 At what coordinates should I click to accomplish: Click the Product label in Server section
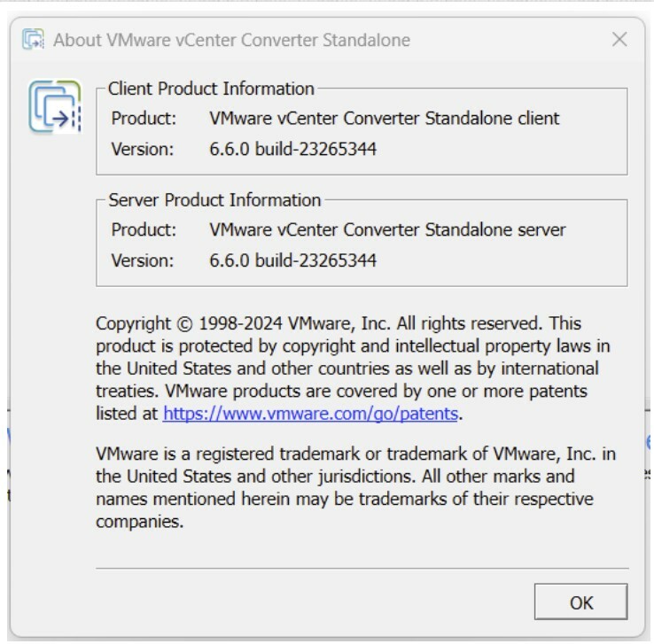[x=144, y=229]
